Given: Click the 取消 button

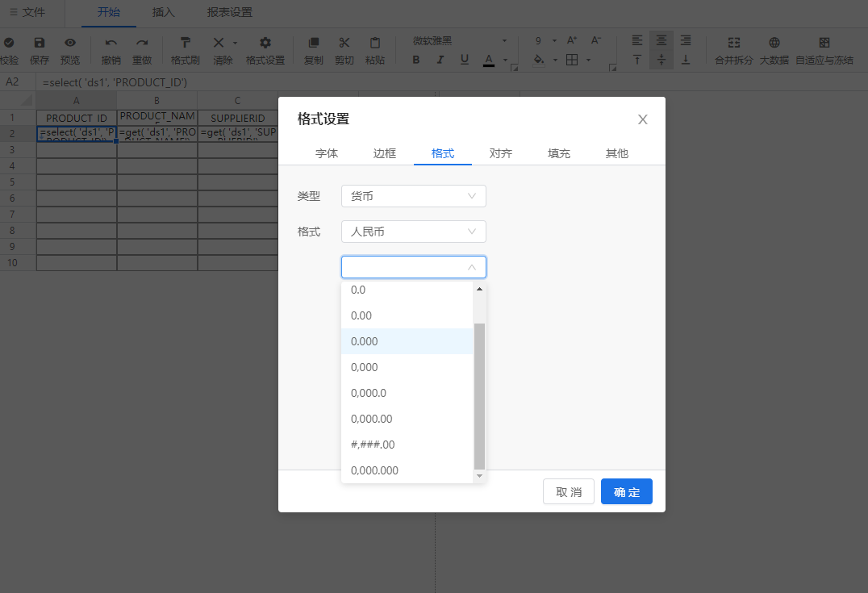Looking at the screenshot, I should coord(569,491).
